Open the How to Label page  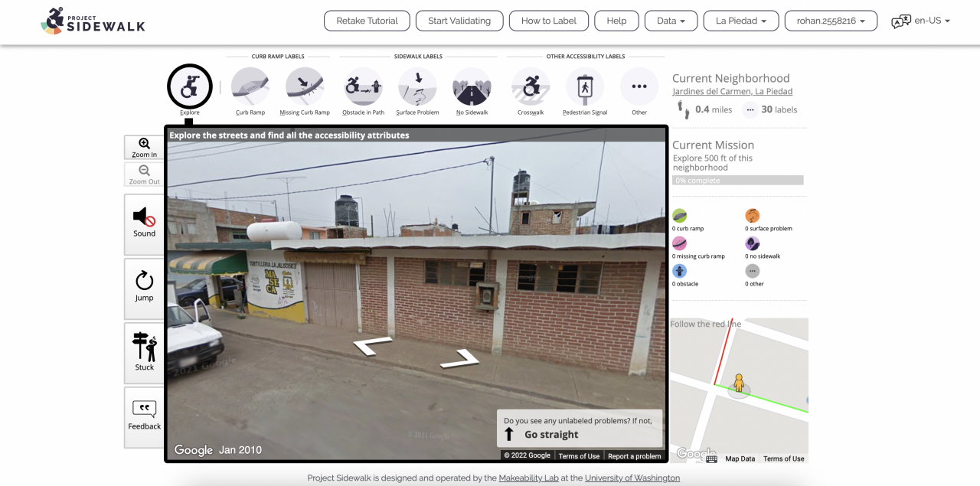[549, 21]
